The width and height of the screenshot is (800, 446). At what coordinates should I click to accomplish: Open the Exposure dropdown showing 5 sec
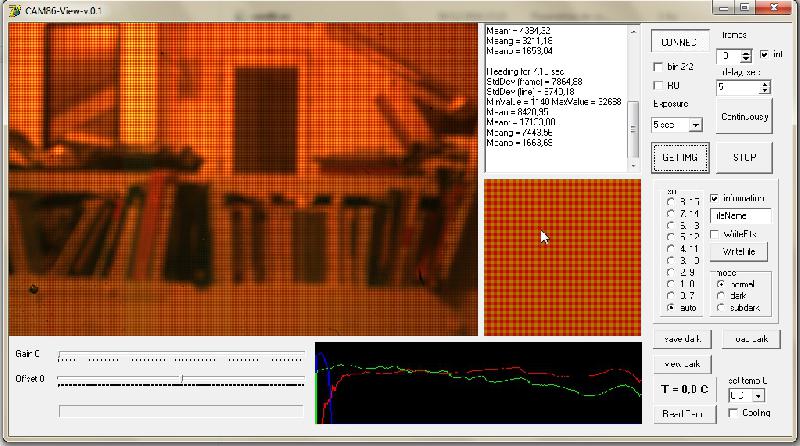click(695, 125)
